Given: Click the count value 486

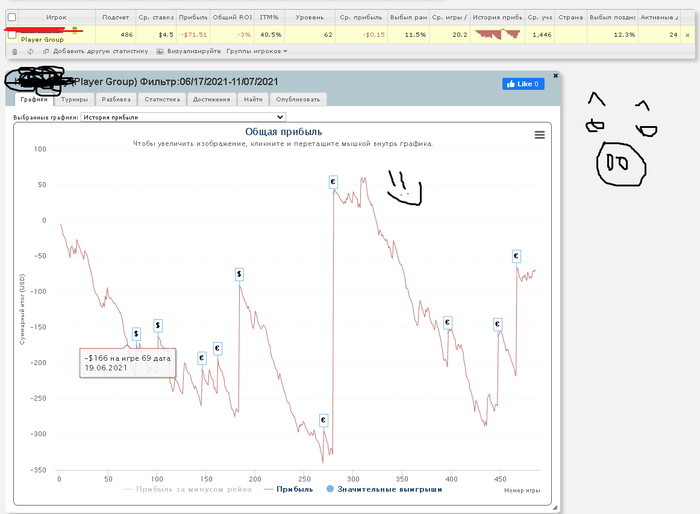Looking at the screenshot, I should pos(127,35).
